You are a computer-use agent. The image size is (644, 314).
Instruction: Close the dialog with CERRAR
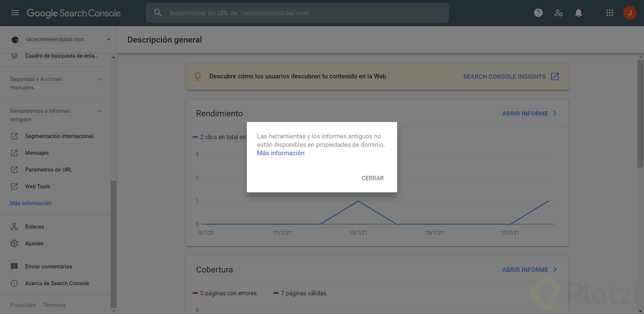[373, 178]
